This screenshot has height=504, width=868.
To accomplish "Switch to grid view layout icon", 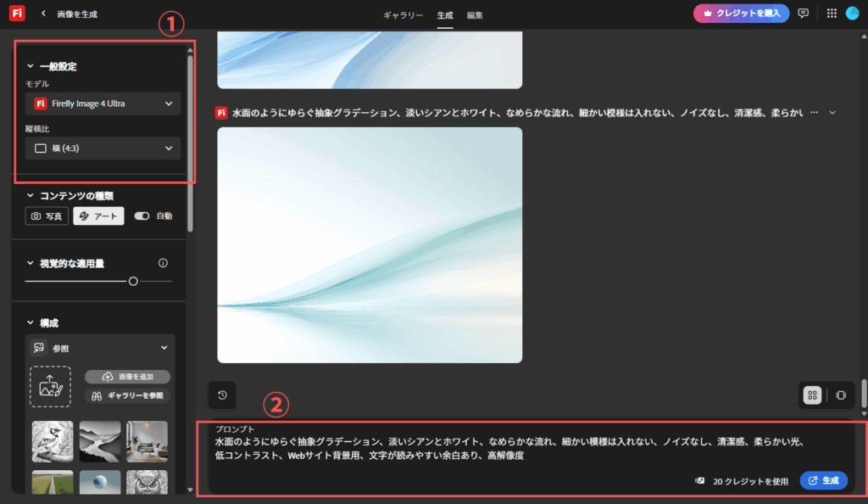I will point(812,395).
